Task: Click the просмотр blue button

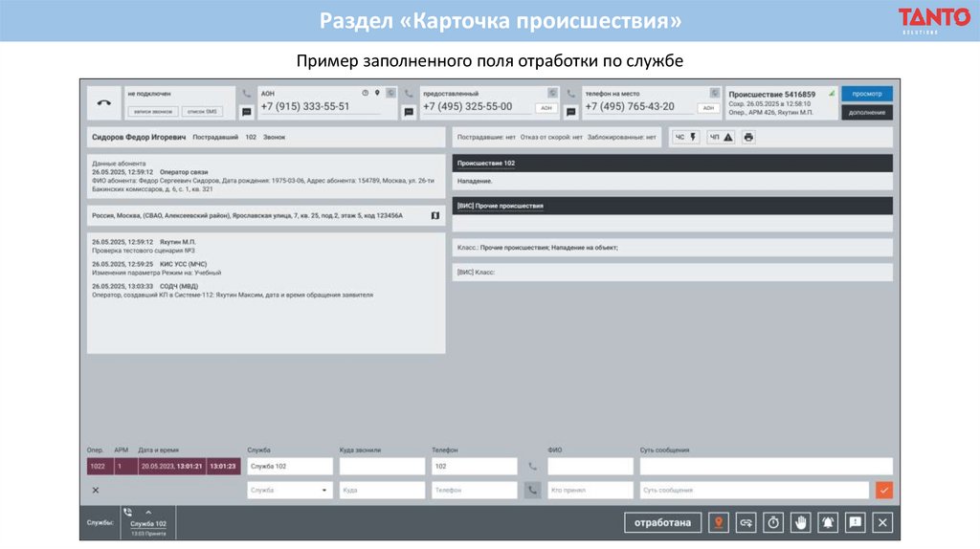Action: (x=867, y=94)
